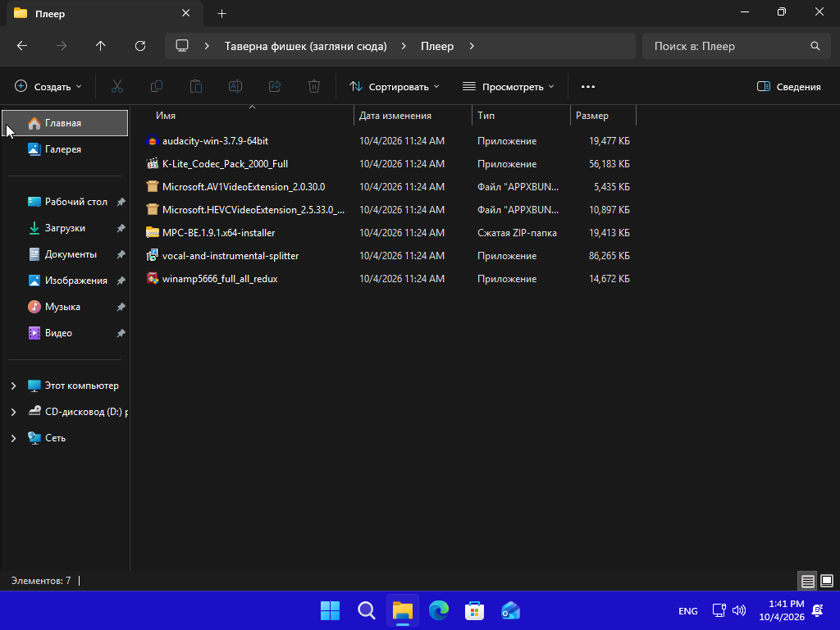Refresh the folder view
Image resolution: width=840 pixels, height=630 pixels.
140,46
